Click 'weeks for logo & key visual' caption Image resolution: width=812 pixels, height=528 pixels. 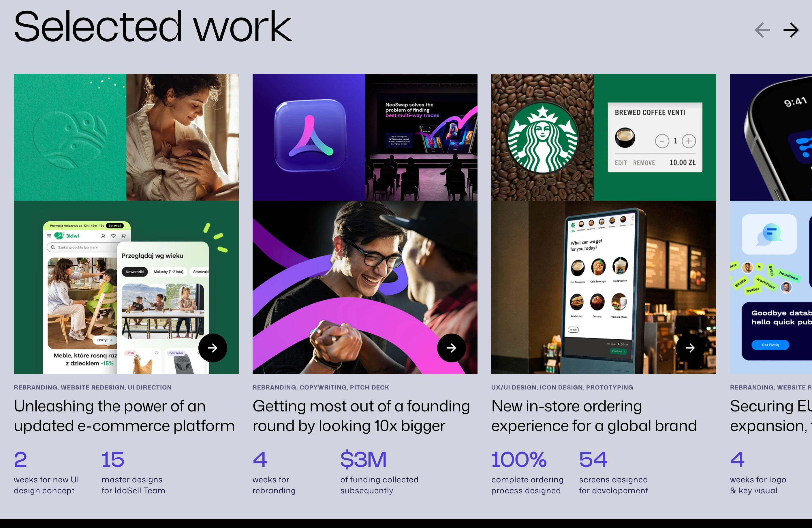pos(758,485)
